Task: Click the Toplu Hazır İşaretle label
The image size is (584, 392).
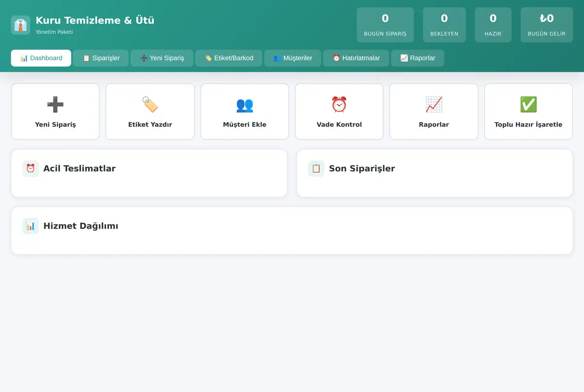Action: tap(529, 125)
